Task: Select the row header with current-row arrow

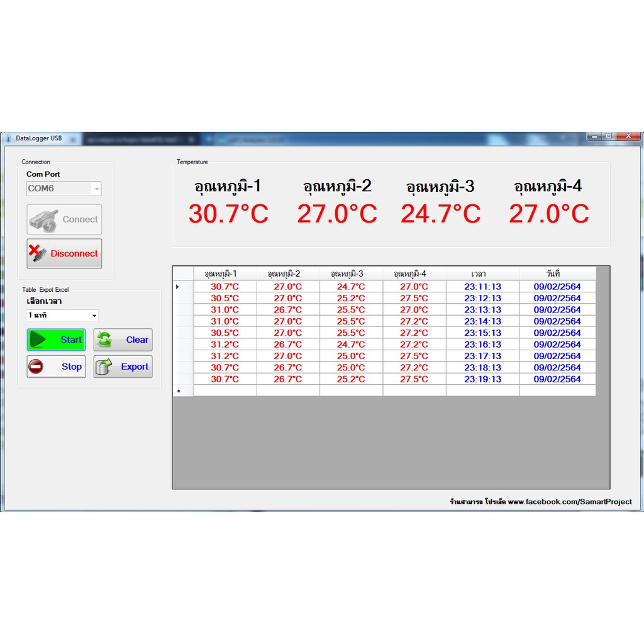Action: pos(183,287)
